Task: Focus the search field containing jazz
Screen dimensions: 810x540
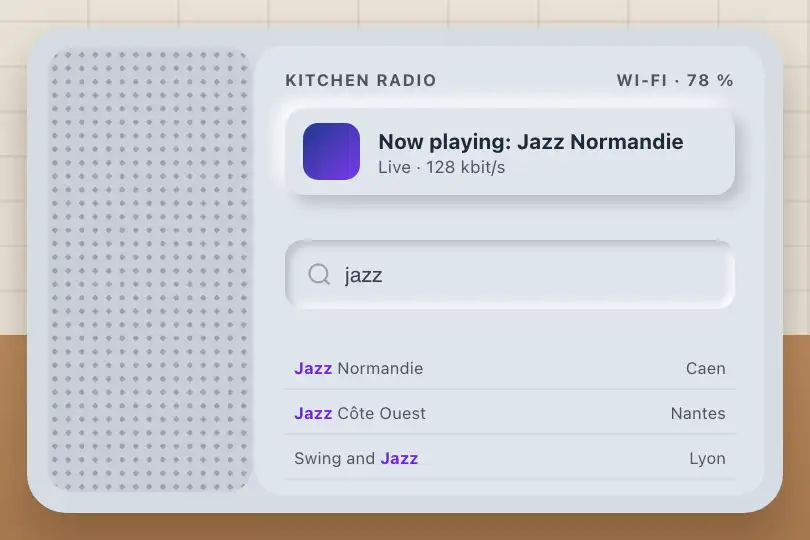Action: point(510,274)
